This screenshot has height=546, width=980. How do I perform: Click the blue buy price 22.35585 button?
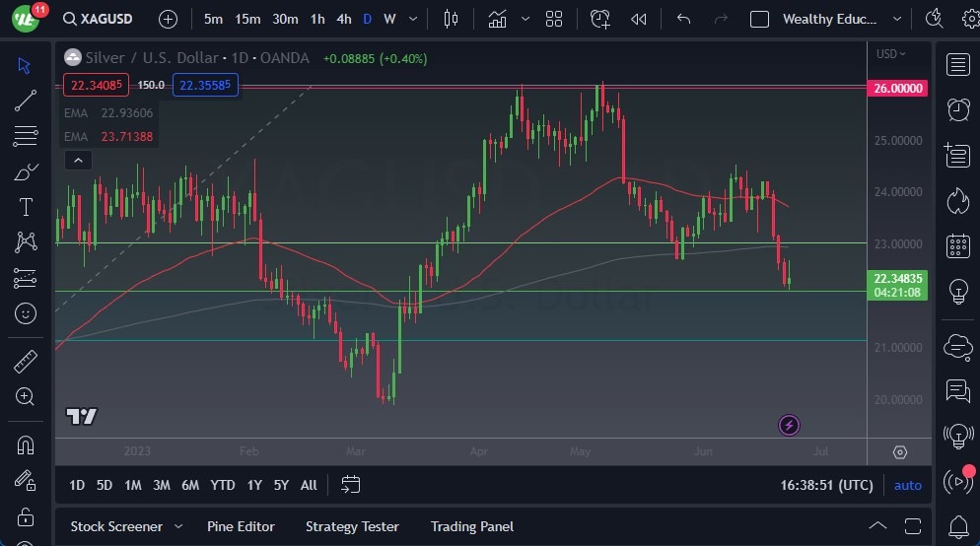205,85
